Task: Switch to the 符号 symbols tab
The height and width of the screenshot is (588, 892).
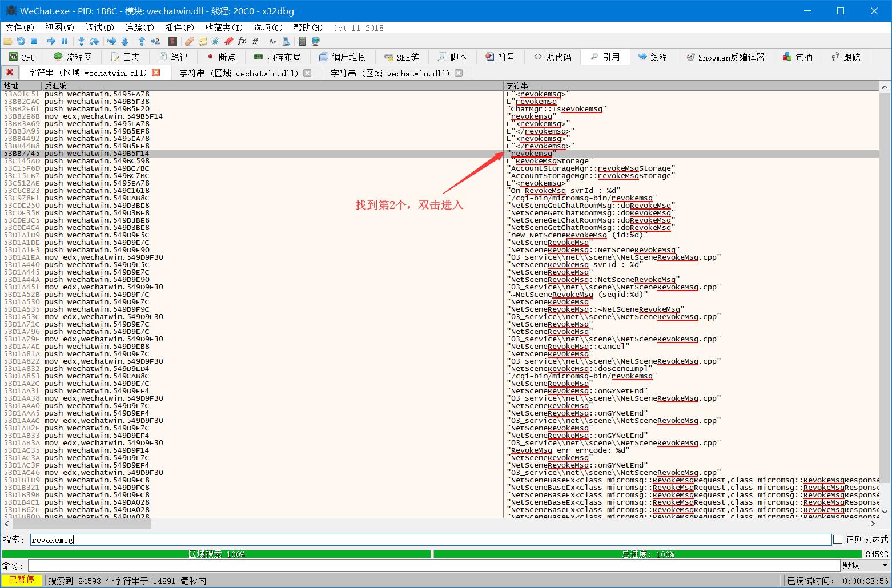Action: (500, 57)
